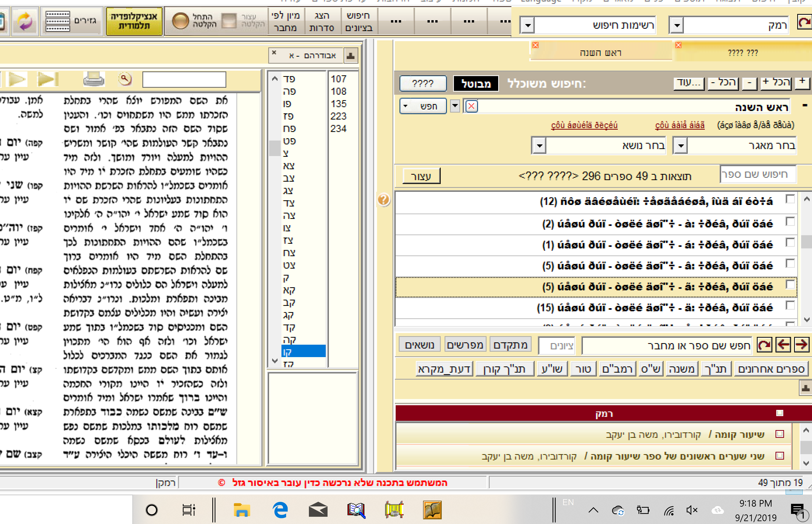Expand the search history dropdown arrow beside חפש

(455, 106)
